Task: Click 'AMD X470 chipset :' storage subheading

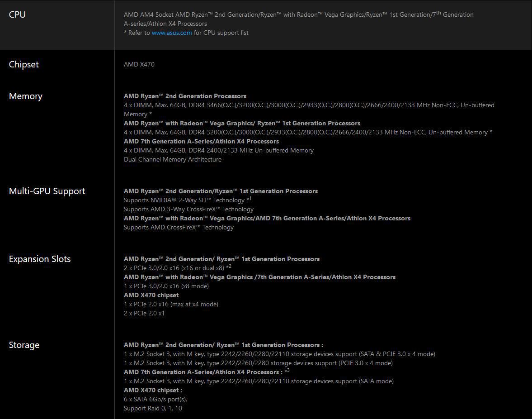Action: [153, 390]
